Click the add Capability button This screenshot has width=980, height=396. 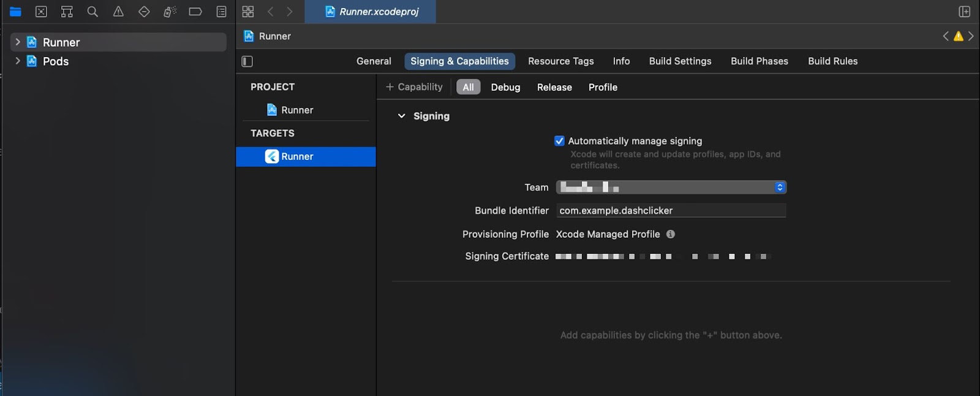[x=414, y=87]
